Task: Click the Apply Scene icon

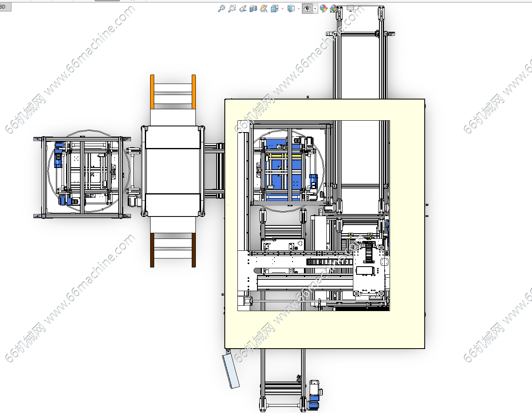Action: tap(334, 9)
